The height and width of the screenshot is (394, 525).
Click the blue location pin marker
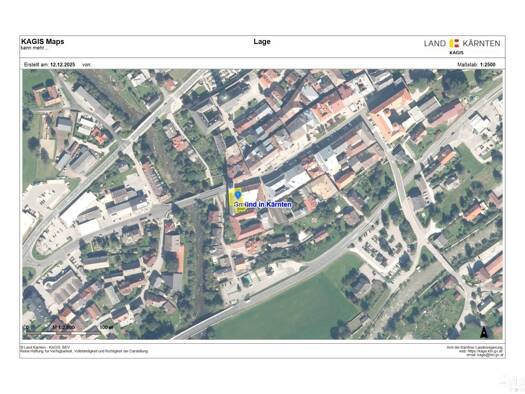(238, 194)
